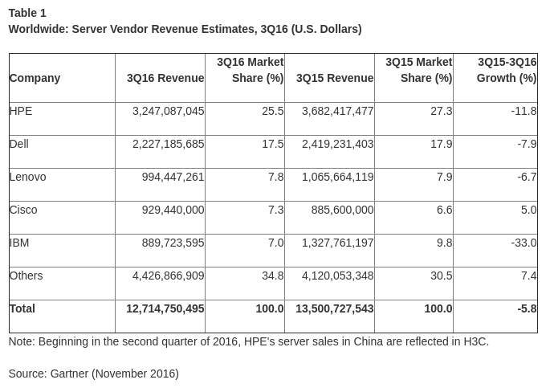The image size is (550, 392).
Task: Select the 'Worldwide: Server Vendor Revenue Estimates' heading
Action: 185,29
